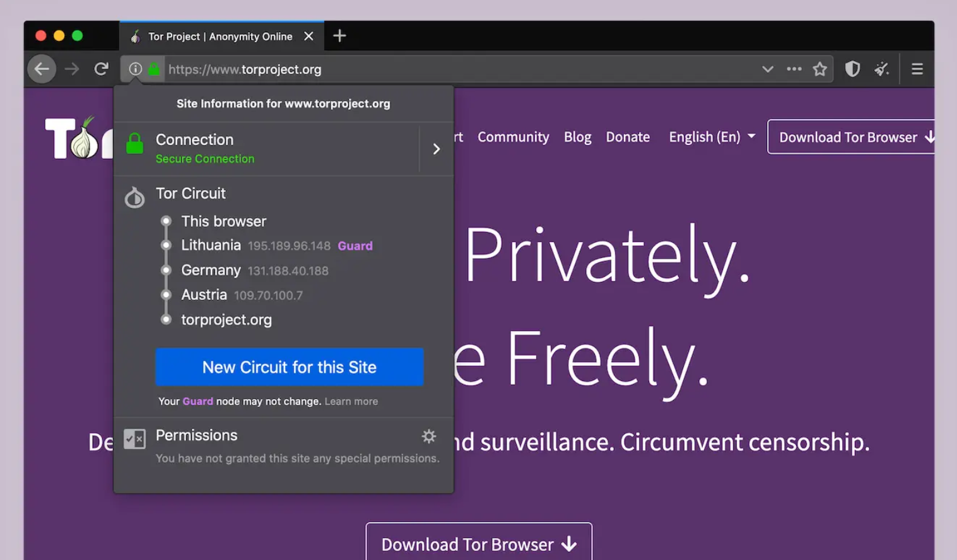Click the site information icon
957x560 pixels.
(135, 69)
